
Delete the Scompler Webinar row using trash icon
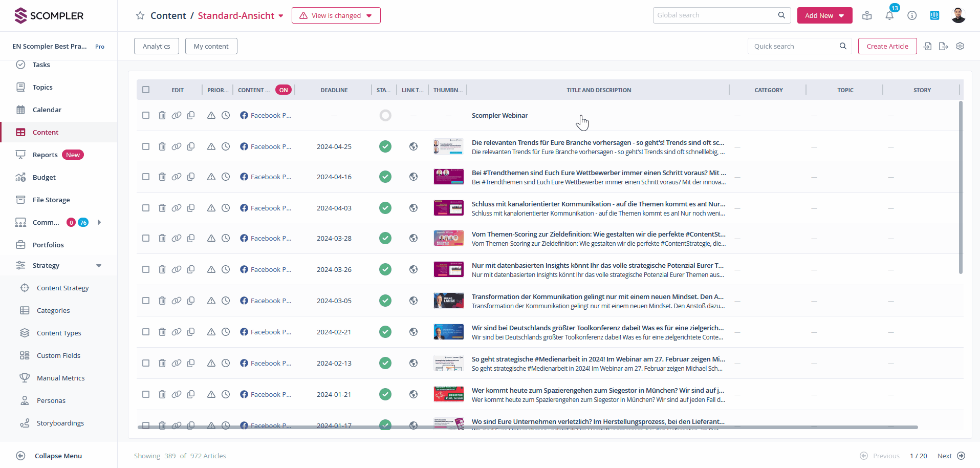coord(162,116)
